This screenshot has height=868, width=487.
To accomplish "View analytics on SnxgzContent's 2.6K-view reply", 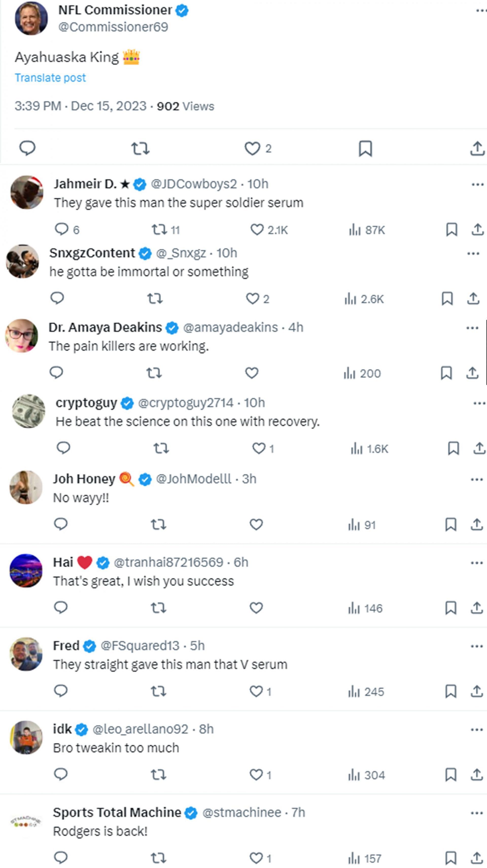I will tap(364, 299).
